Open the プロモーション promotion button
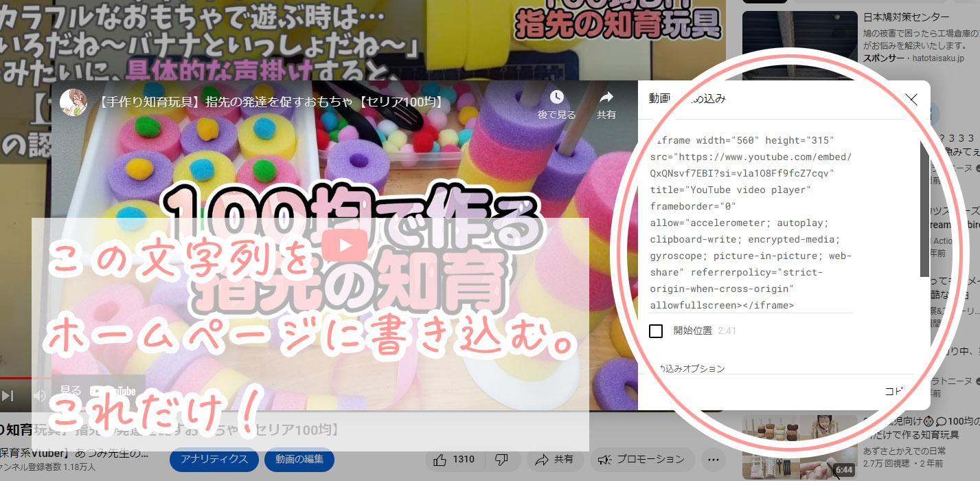This screenshot has width=980, height=481. [641, 459]
